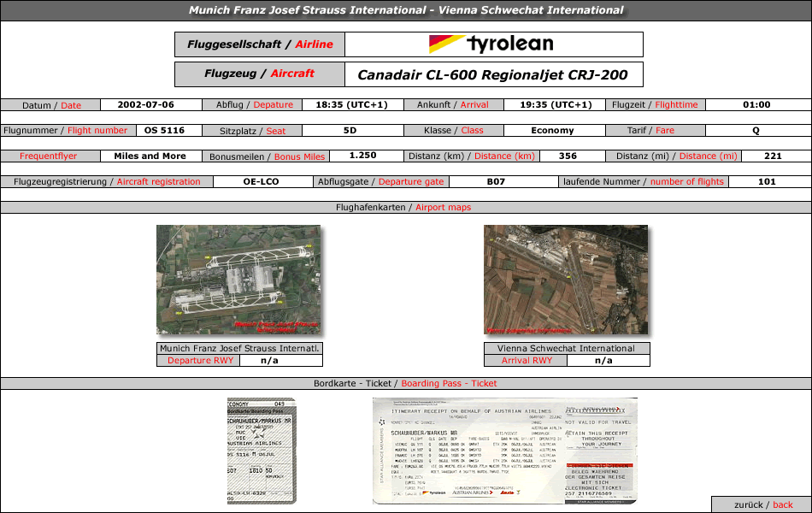The image size is (812, 513).
Task: Click the laufende Nummer / number of flights label
Action: pyautogui.click(x=643, y=182)
